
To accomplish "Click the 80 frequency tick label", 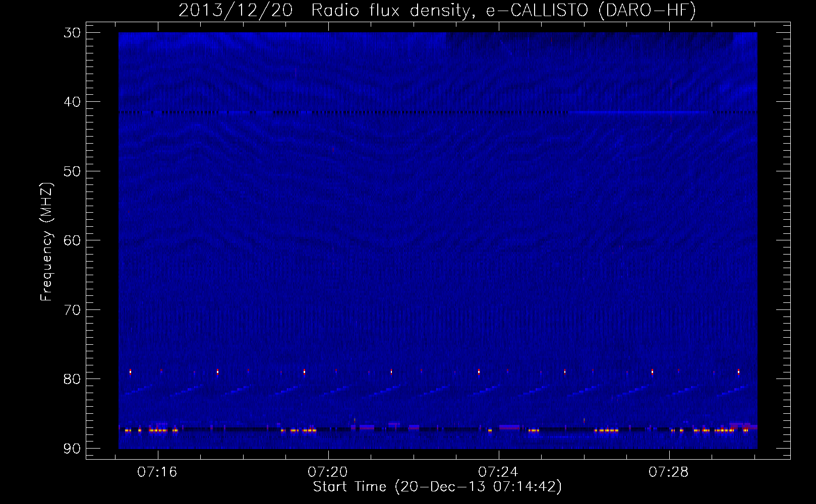I will [x=73, y=379].
